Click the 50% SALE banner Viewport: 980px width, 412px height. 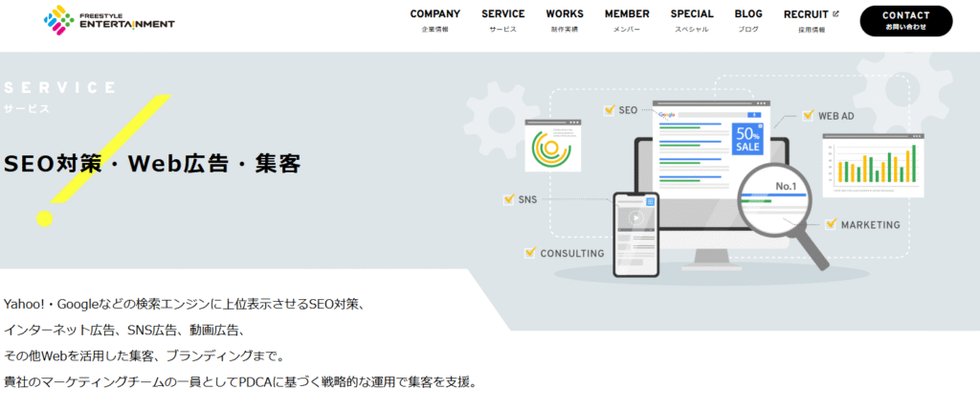(746, 141)
